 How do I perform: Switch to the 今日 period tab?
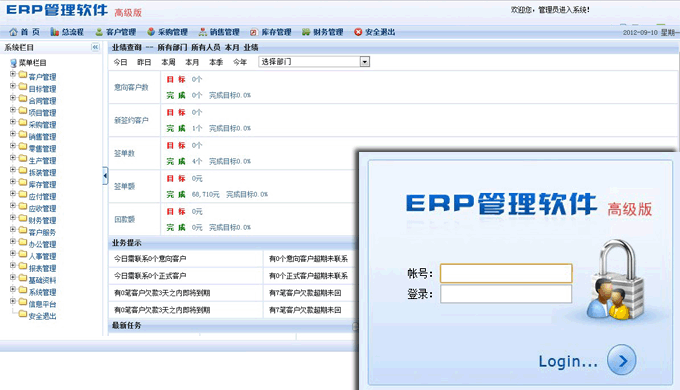click(x=120, y=62)
